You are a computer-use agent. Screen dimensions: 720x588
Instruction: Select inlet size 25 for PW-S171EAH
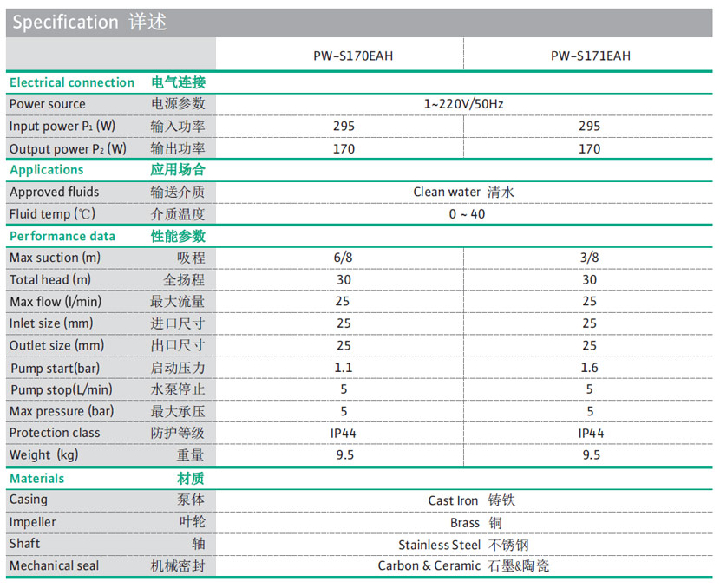tap(590, 323)
